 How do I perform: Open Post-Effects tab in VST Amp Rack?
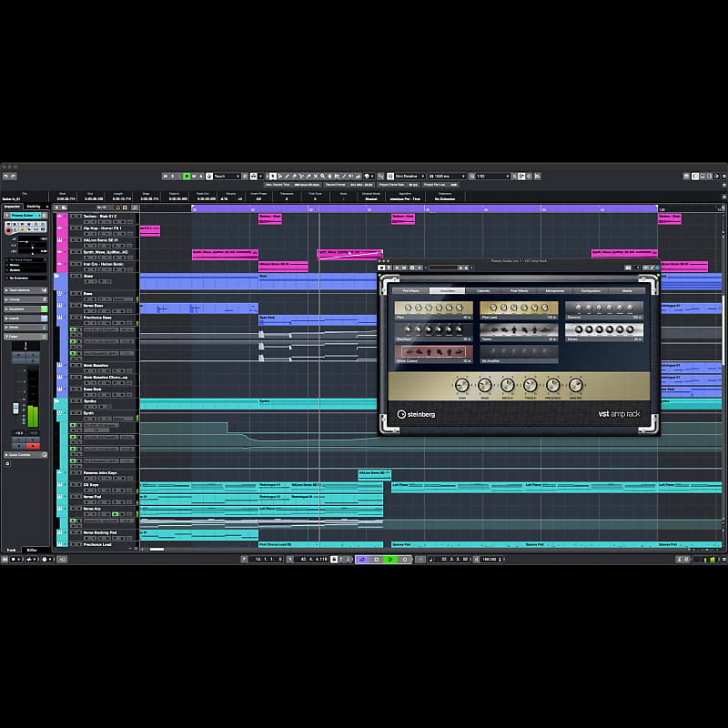(x=519, y=290)
